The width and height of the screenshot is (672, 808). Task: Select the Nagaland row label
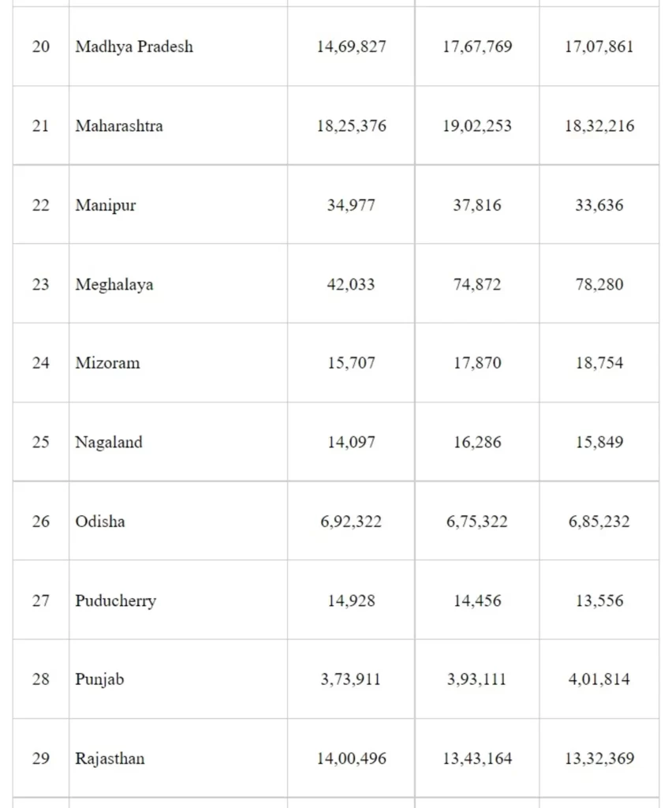109,442
